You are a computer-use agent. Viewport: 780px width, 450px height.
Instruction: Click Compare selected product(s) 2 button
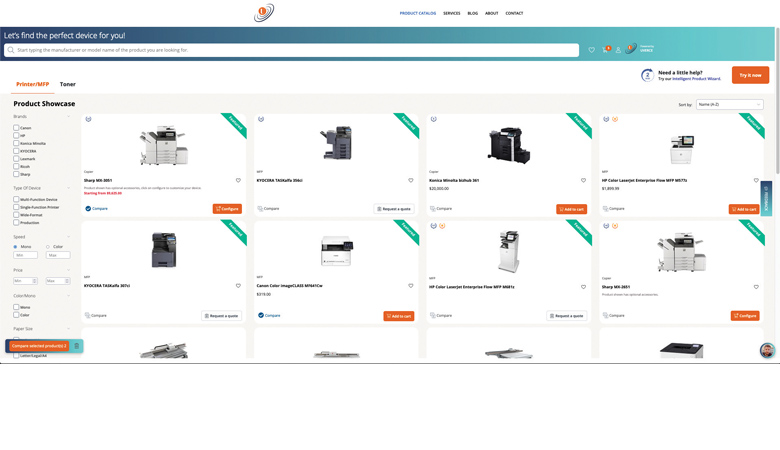tap(39, 346)
